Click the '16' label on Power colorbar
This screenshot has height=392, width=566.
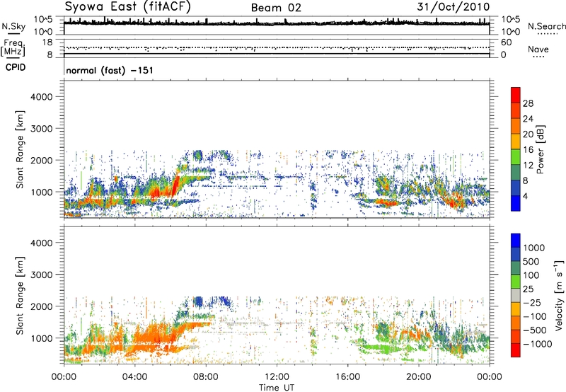coord(528,150)
